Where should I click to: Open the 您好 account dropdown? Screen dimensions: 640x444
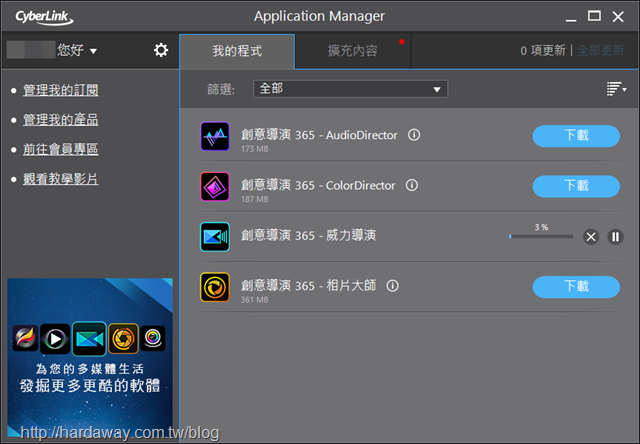click(x=77, y=50)
